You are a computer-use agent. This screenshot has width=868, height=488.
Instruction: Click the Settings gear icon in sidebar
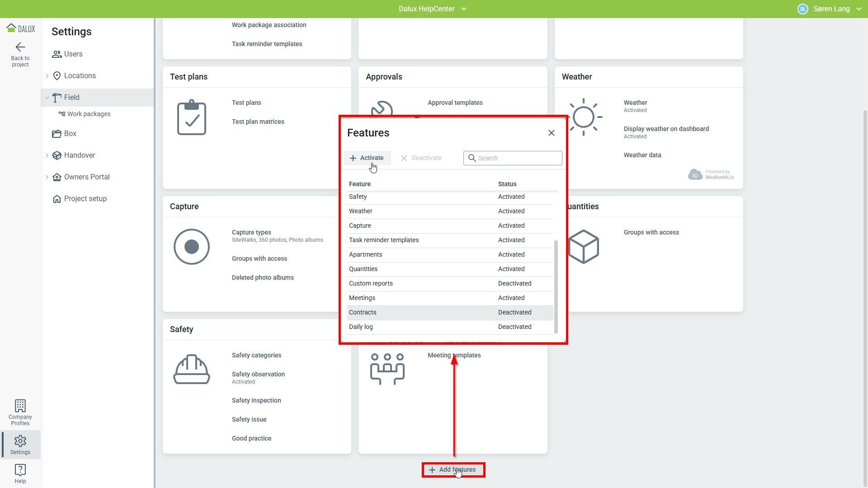point(20,441)
